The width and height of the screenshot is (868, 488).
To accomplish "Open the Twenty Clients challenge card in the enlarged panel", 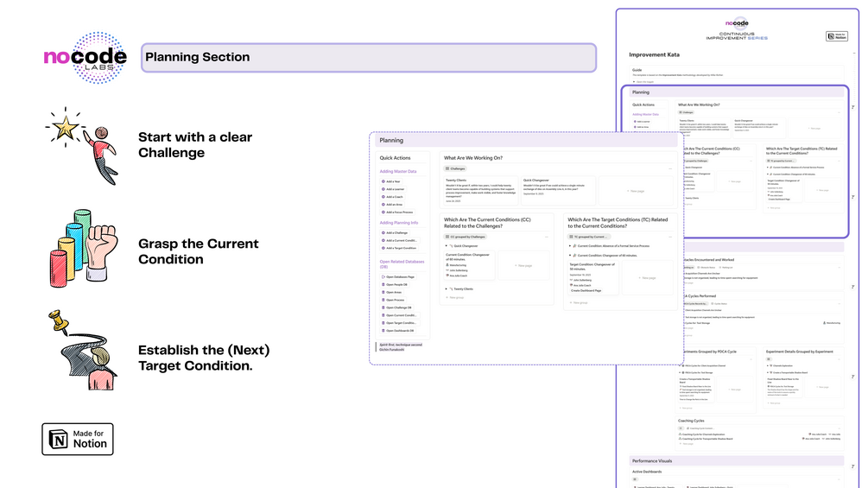I will pyautogui.click(x=480, y=191).
